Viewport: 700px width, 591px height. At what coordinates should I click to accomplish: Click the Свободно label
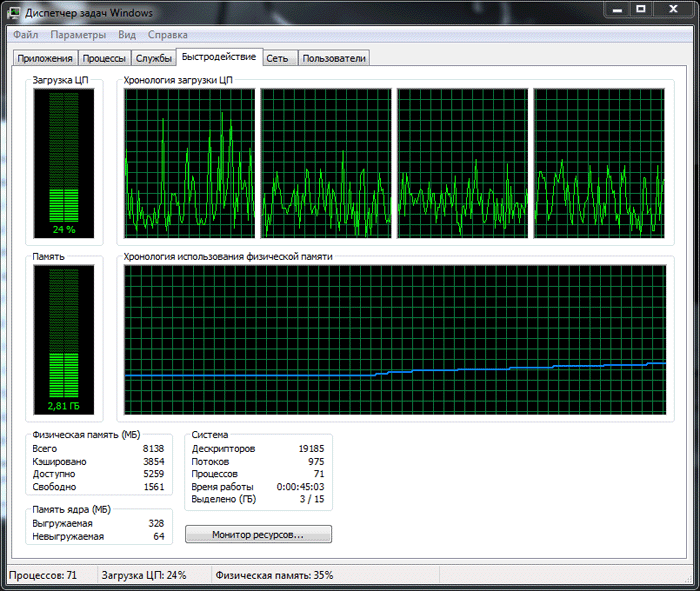coord(54,487)
